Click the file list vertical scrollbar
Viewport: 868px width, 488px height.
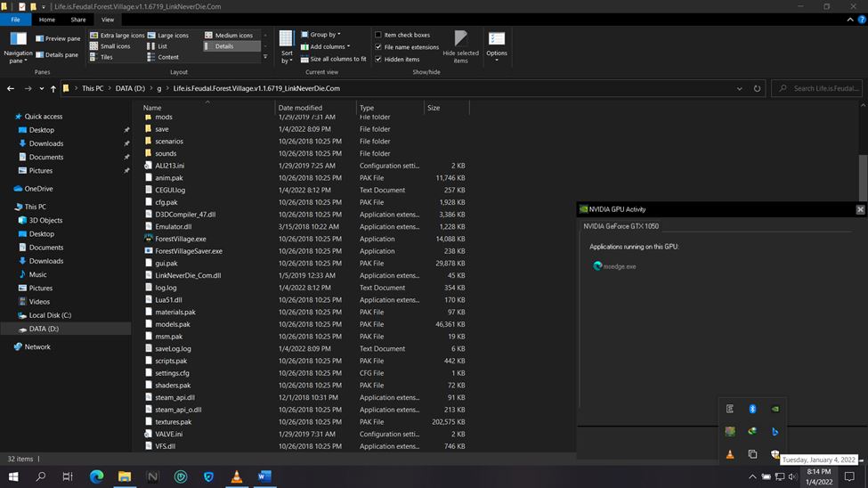tap(863, 177)
